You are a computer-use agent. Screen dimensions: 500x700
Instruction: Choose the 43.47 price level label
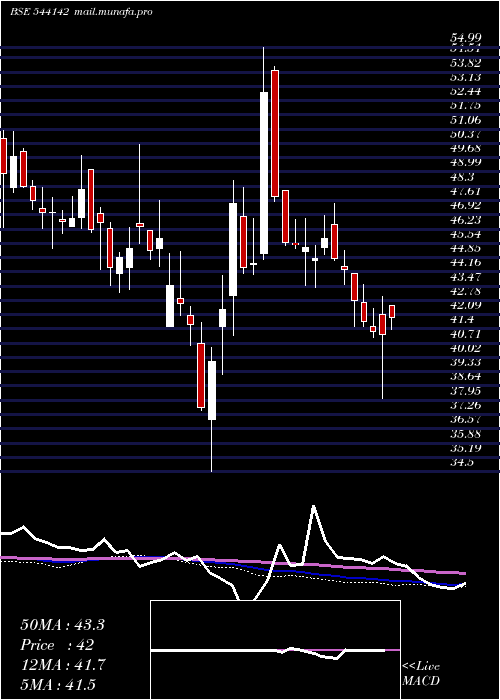coord(465,277)
